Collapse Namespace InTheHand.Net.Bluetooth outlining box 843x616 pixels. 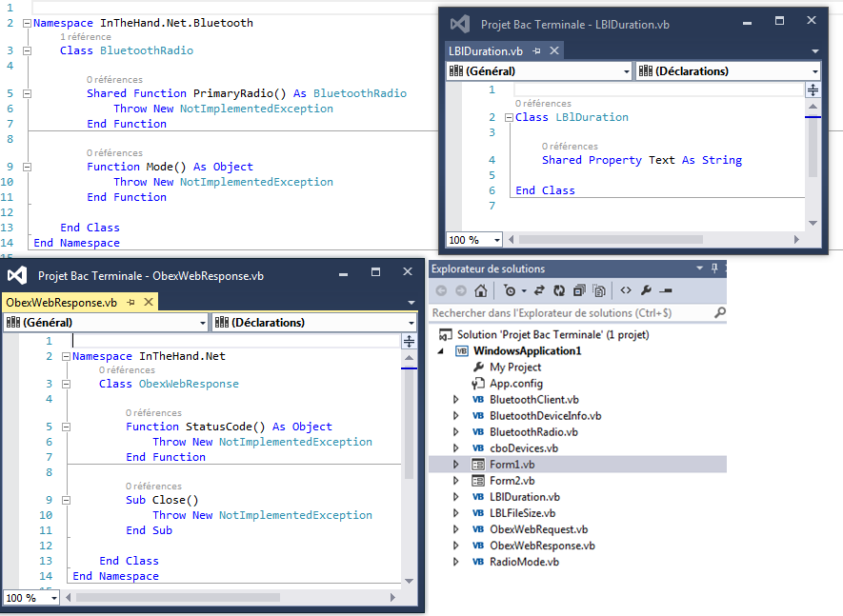click(27, 23)
